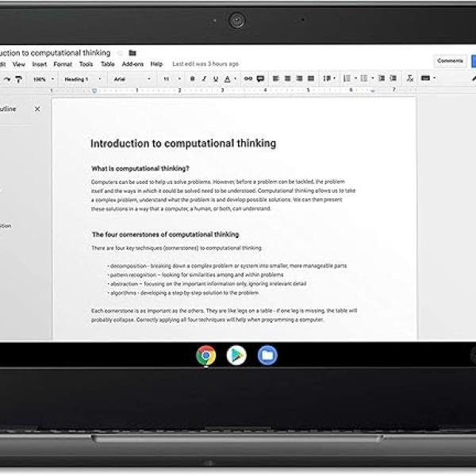
Task: Apply justified text alignment
Action: pyautogui.click(x=311, y=79)
